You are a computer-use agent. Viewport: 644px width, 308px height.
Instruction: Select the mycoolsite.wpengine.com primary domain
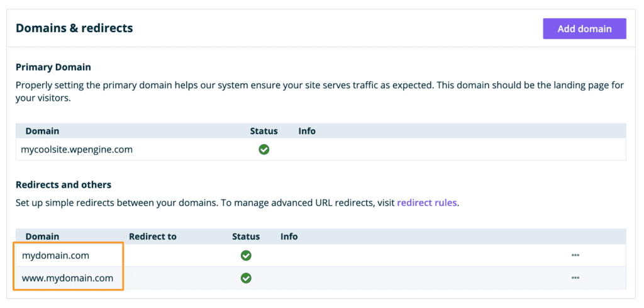tap(77, 150)
